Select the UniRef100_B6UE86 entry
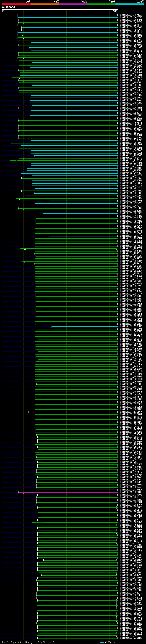 coord(131,37)
